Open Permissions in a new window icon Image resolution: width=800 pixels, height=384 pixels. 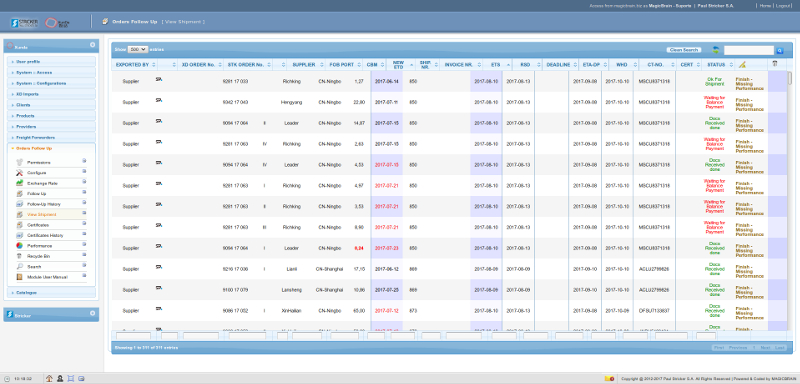coord(84,160)
